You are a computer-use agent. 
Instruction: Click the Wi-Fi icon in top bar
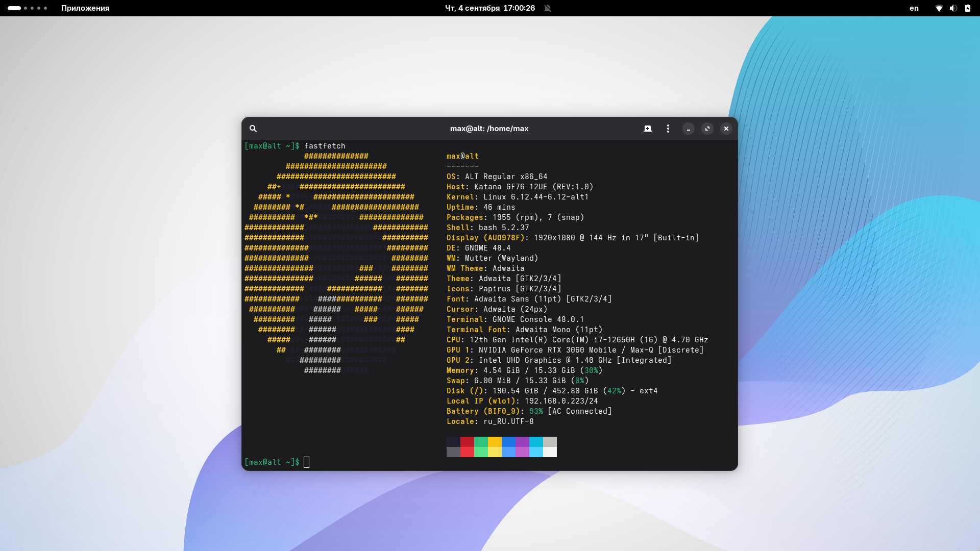pos(939,8)
